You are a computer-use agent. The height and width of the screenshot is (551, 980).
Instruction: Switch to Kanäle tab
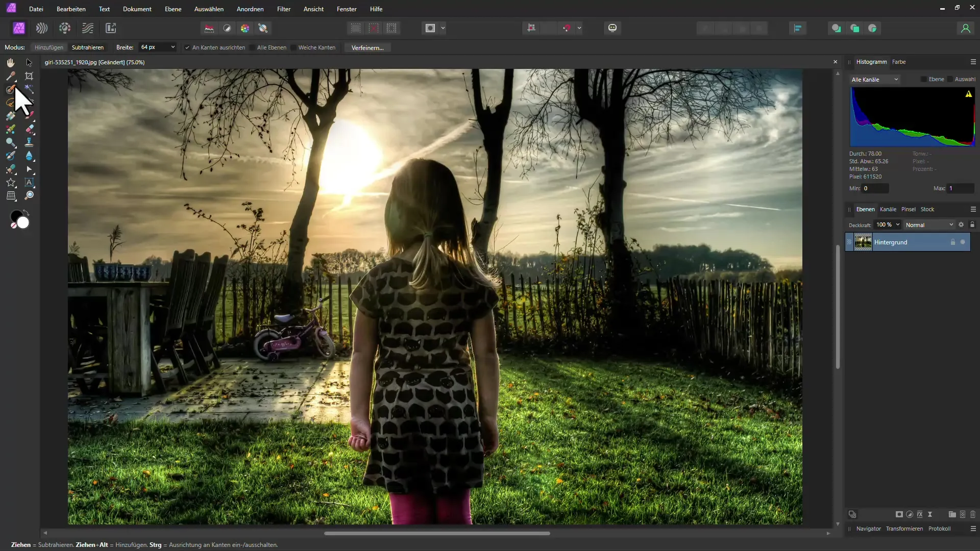pos(888,209)
